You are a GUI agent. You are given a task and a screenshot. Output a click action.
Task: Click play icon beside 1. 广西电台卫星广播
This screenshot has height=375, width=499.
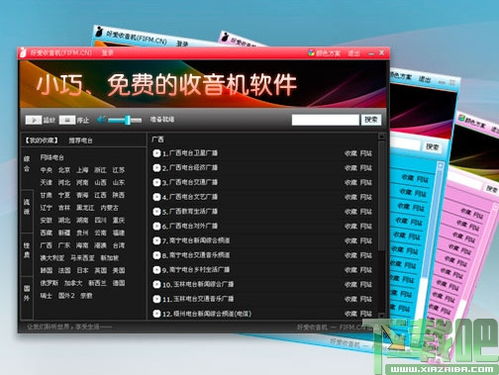pyautogui.click(x=157, y=153)
